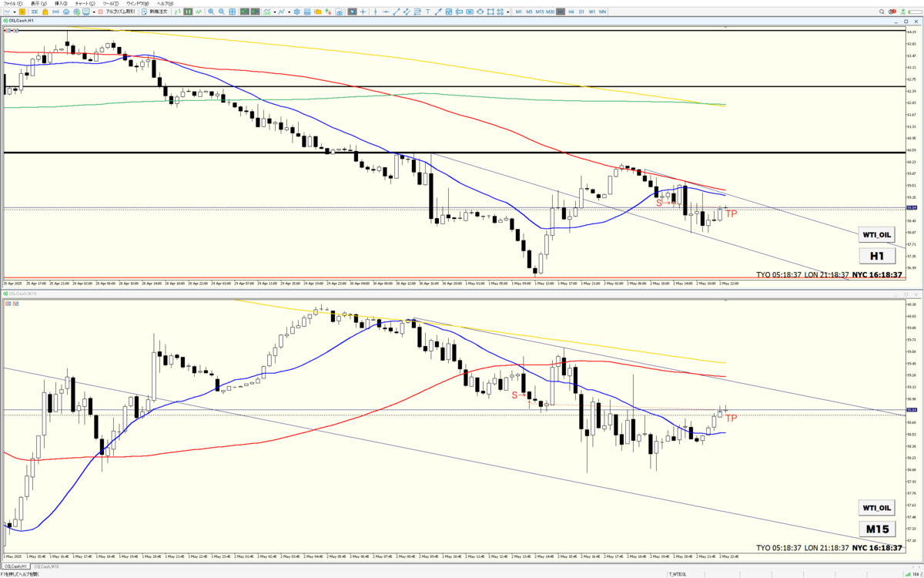Click the yellow folder profiles icon
Screen dimensions: 924x578
pos(318,12)
